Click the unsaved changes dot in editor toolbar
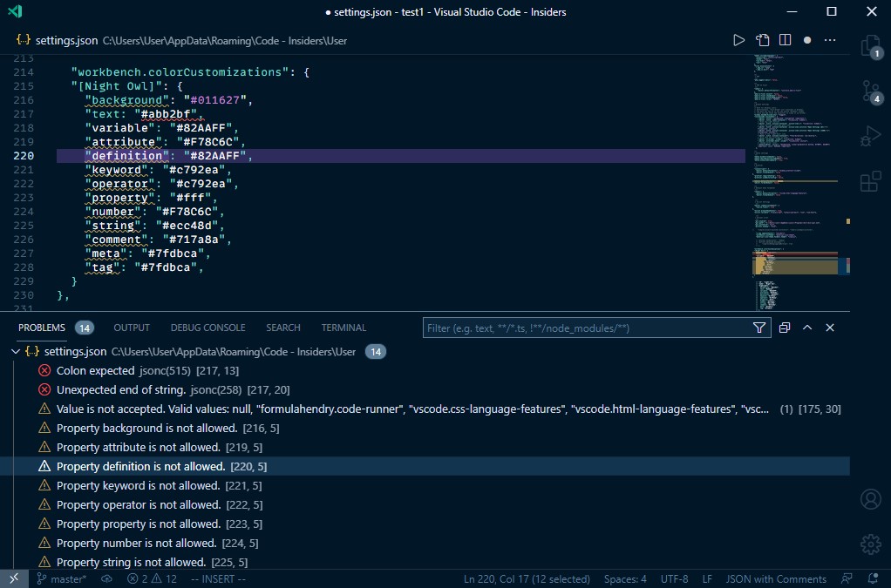The image size is (891, 588). [x=807, y=40]
